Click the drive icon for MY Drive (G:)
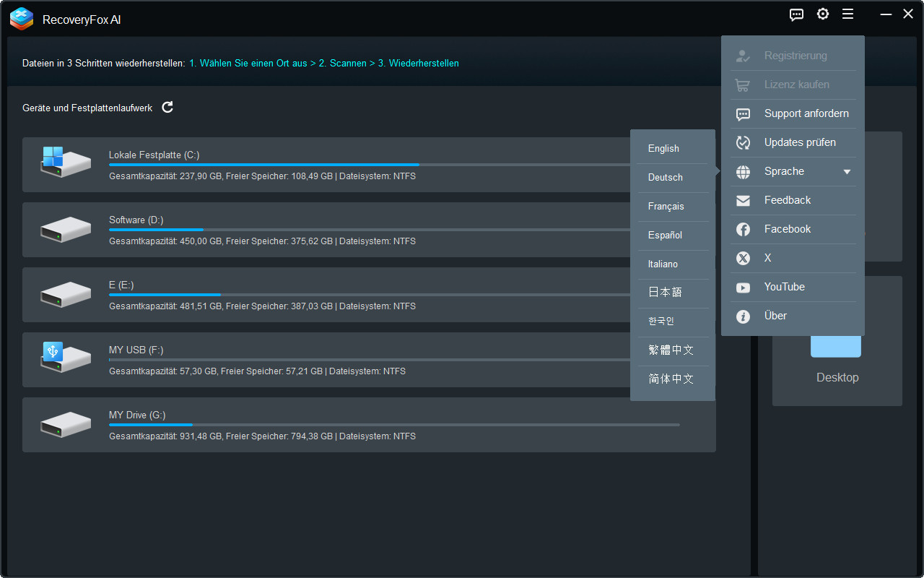 [x=66, y=425]
